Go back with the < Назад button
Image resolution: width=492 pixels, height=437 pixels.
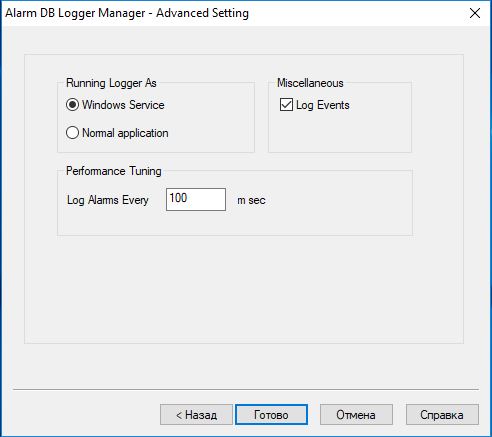(196, 415)
